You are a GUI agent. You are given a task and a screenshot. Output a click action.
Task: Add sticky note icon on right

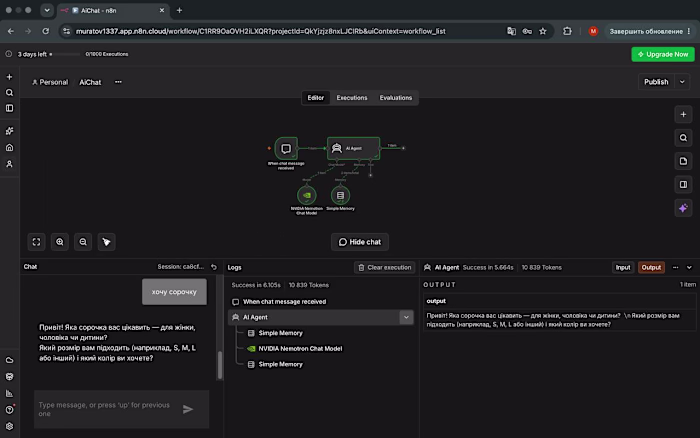point(683,161)
